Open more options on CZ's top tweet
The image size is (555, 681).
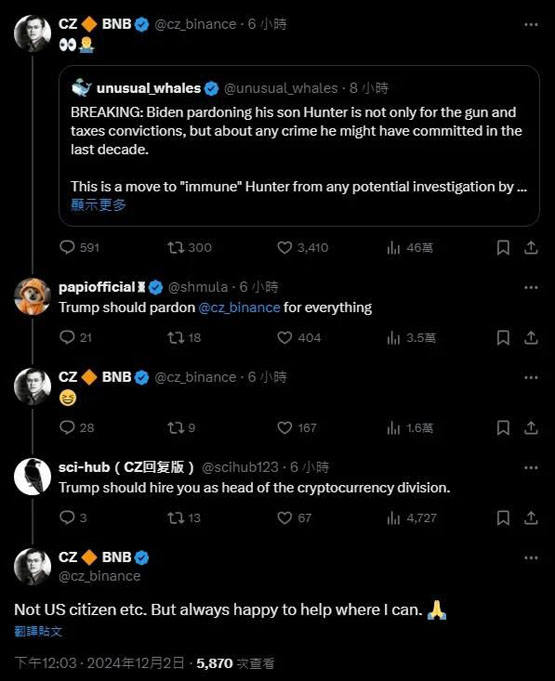(531, 24)
